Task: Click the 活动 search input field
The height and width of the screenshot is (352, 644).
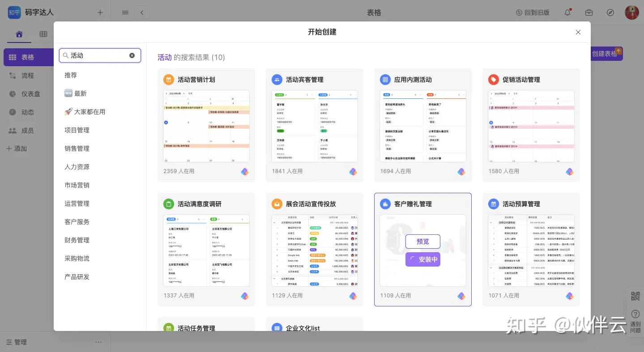Action: tap(98, 55)
